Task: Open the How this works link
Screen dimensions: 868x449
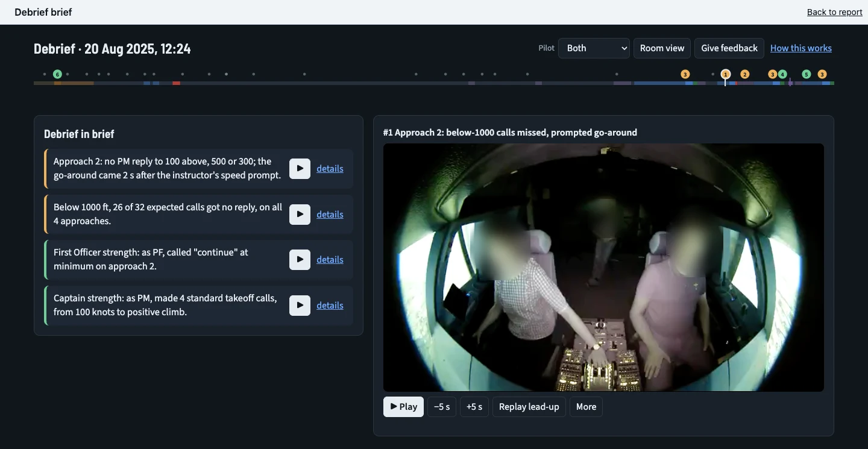Action: [x=801, y=48]
